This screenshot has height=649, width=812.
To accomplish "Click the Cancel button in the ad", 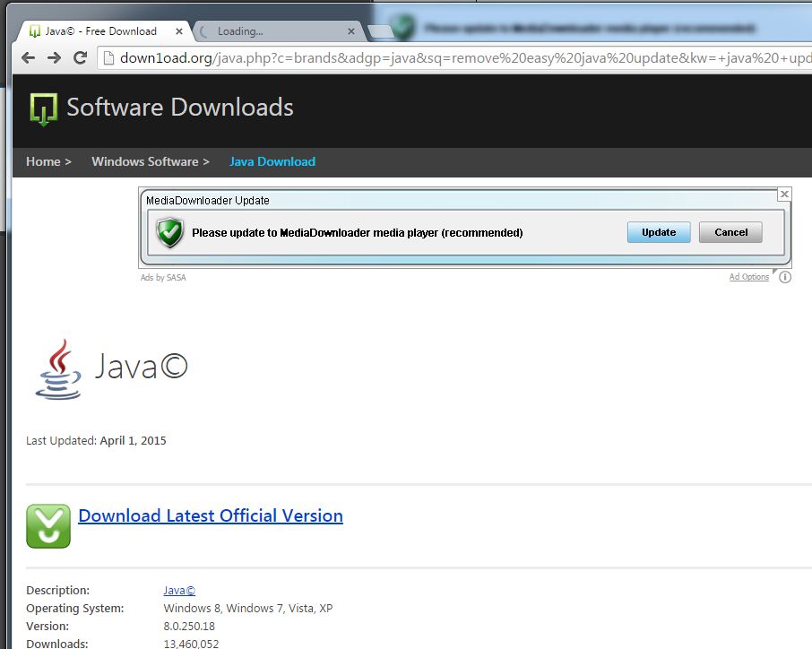I will tap(730, 232).
